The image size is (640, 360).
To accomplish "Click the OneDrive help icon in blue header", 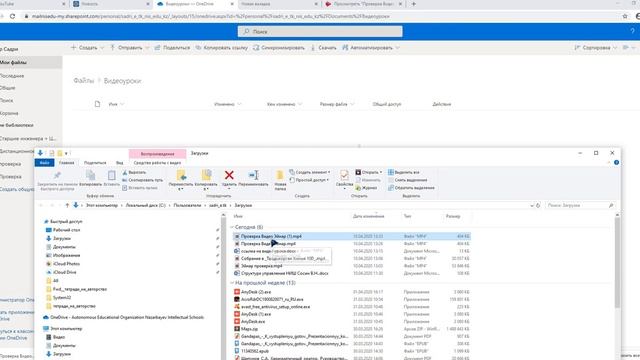I will 633,31.
